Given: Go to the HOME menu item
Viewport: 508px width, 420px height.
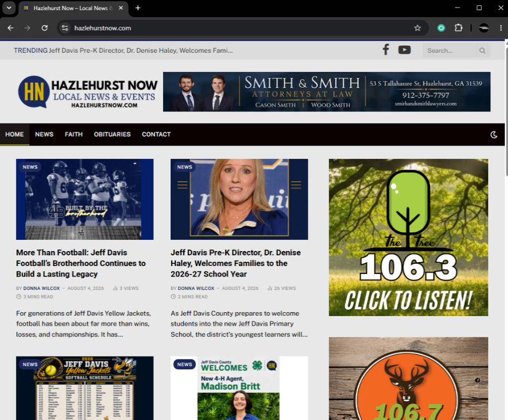Looking at the screenshot, I should click(14, 134).
